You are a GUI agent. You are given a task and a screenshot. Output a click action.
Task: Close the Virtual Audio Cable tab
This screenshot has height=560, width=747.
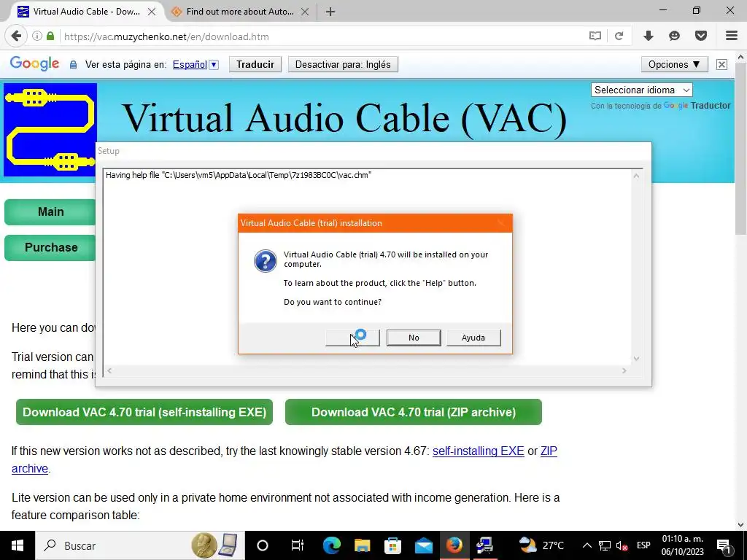[x=152, y=12]
